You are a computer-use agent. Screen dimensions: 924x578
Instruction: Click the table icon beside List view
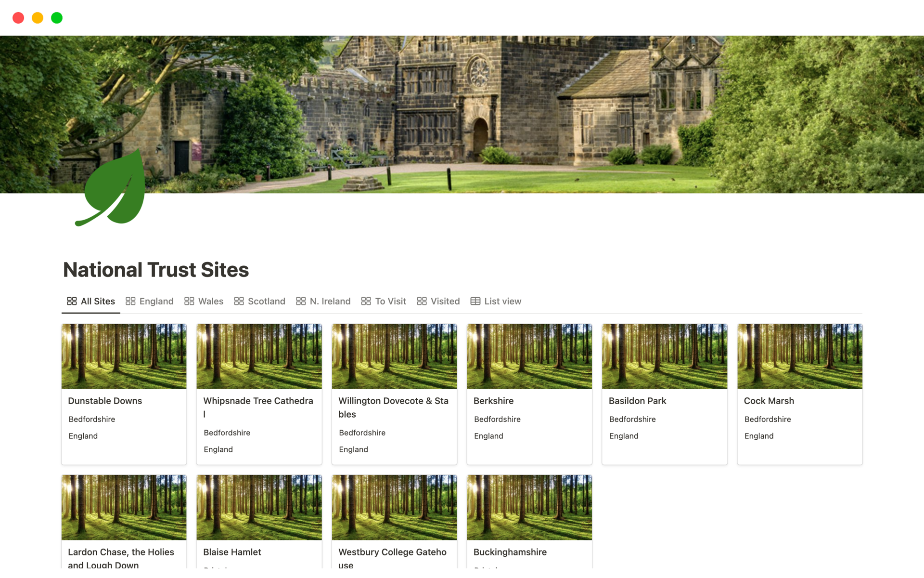pos(475,301)
